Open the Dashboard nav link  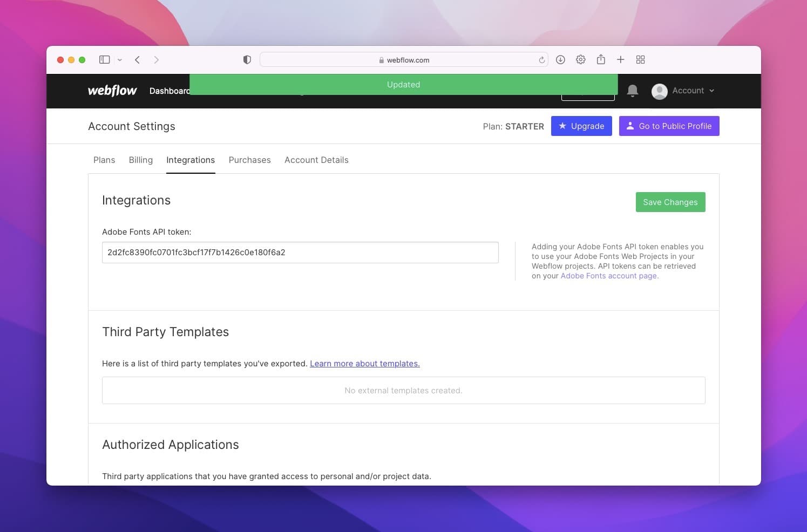pos(169,91)
